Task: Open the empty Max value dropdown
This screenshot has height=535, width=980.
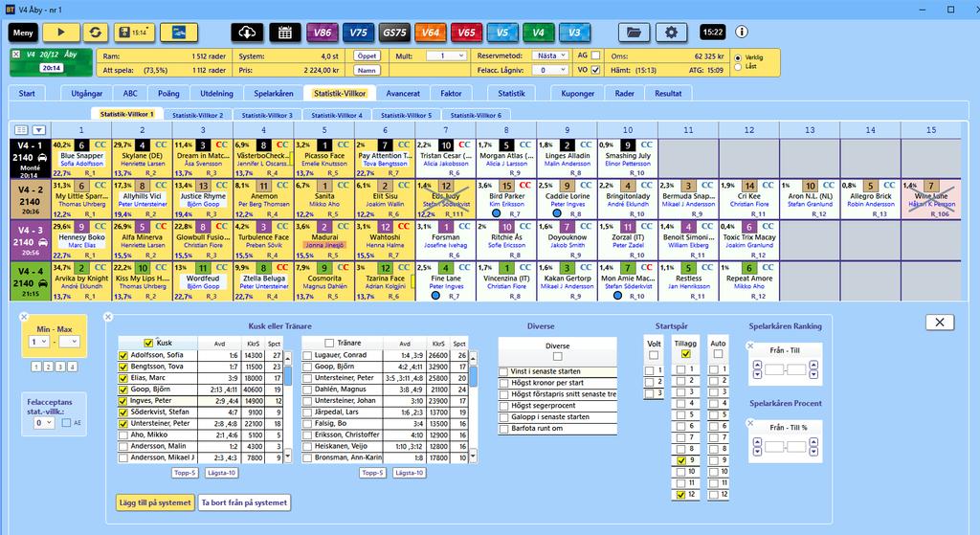Action: (x=69, y=342)
